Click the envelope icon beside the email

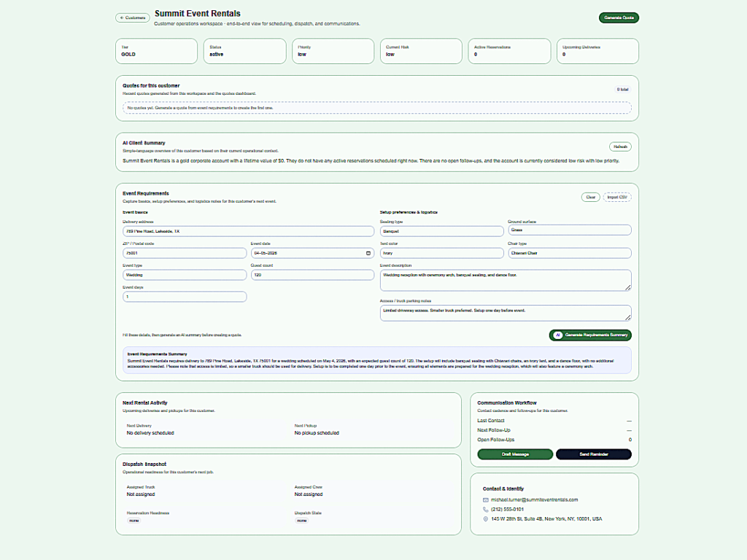click(x=486, y=499)
